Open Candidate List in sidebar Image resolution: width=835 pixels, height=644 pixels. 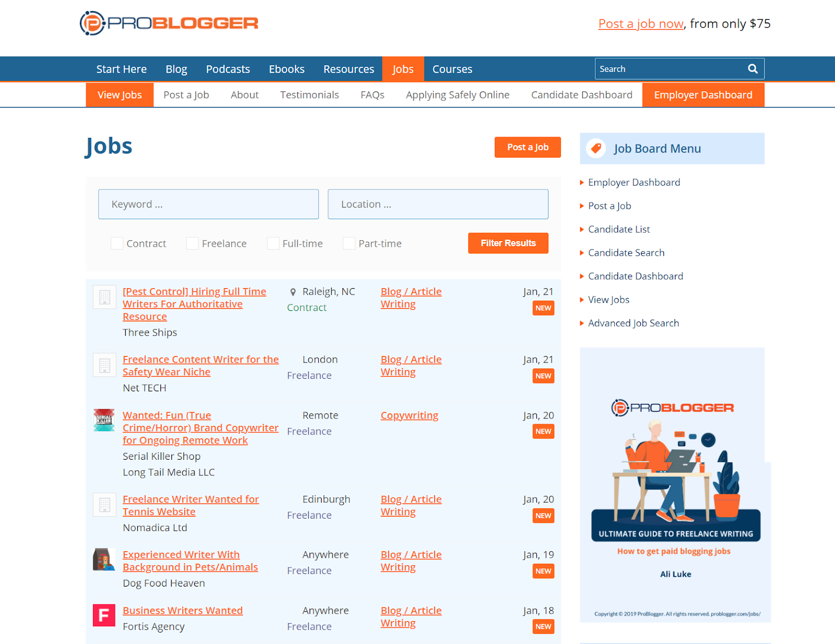pos(619,229)
